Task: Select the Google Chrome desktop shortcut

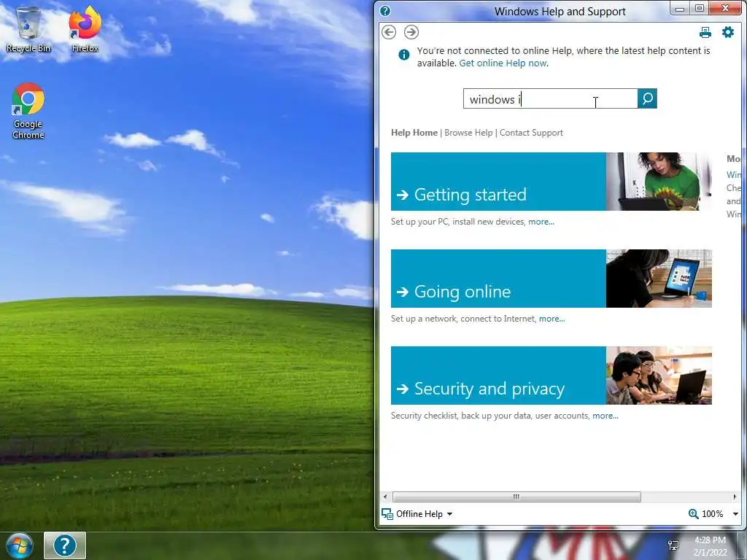Action: 28,111
